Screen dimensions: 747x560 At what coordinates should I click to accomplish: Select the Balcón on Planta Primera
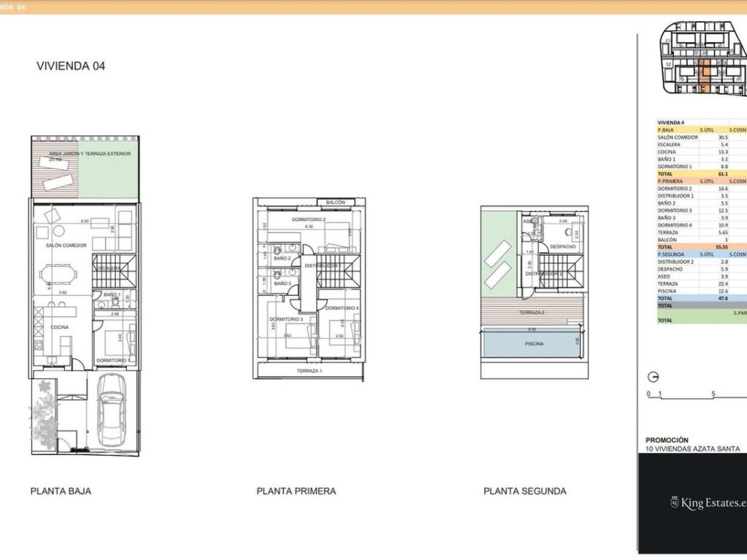click(x=336, y=203)
